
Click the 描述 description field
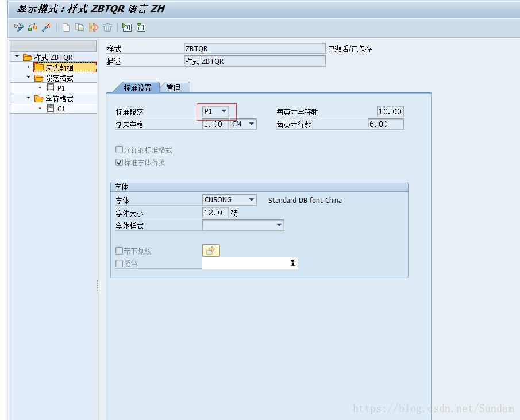(255, 61)
